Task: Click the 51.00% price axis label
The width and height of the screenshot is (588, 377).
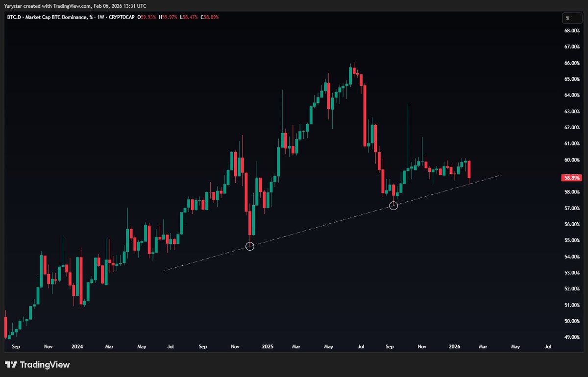Action: pos(572,305)
